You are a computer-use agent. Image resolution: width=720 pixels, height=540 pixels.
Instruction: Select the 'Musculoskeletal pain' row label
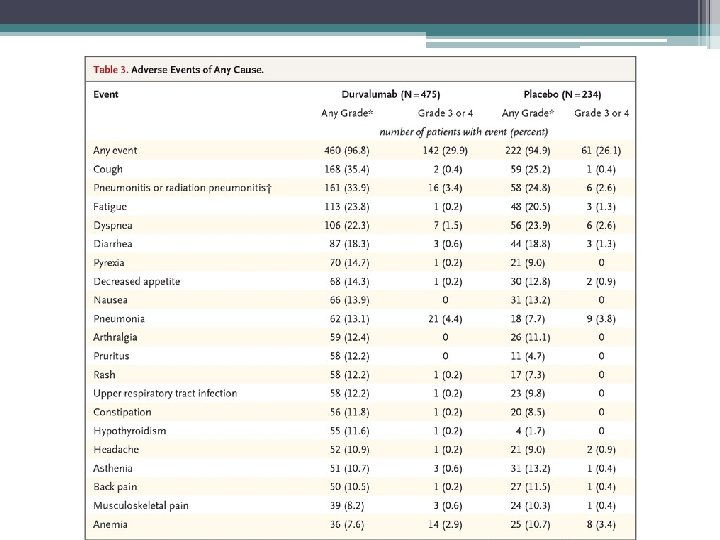tap(140, 506)
